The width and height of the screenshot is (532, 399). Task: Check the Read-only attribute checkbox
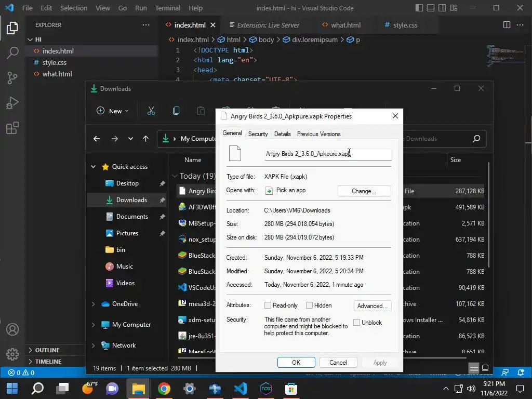[268, 305]
